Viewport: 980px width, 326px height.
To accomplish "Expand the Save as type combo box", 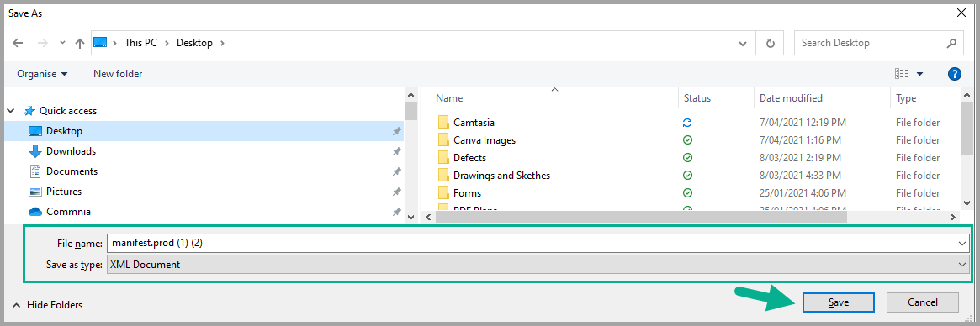I will (538, 265).
